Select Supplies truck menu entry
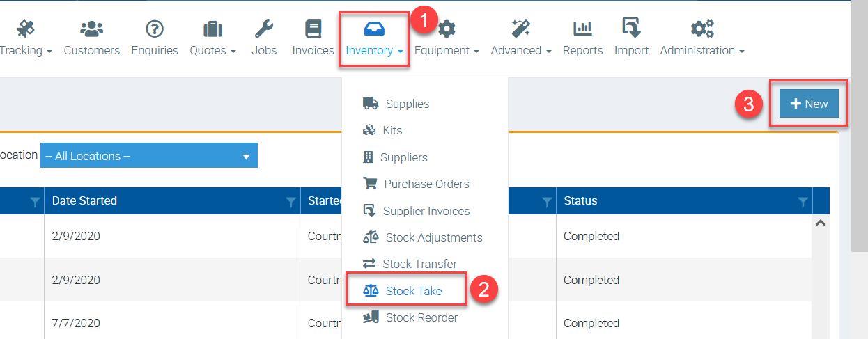The height and width of the screenshot is (339, 868). click(407, 104)
